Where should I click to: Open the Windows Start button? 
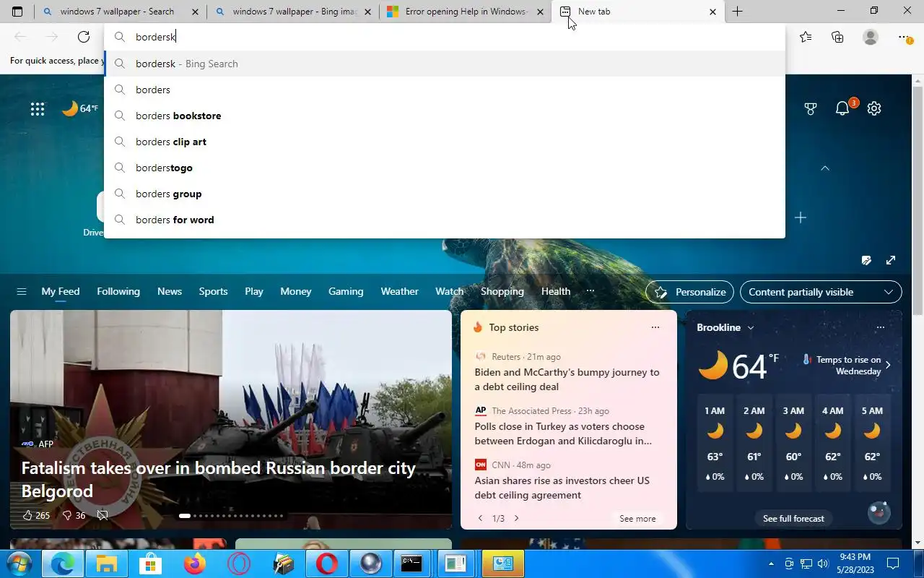tap(19, 564)
